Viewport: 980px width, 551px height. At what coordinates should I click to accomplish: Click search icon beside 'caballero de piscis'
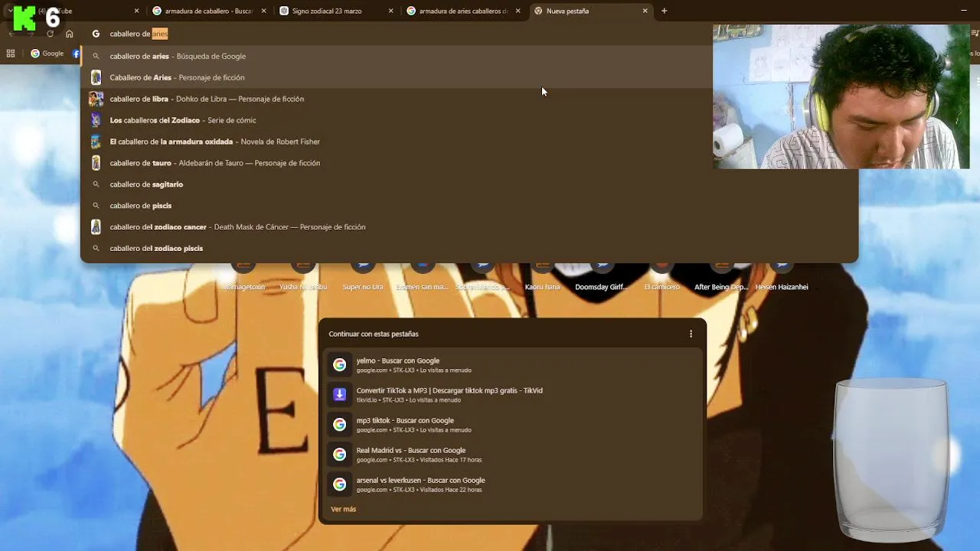click(96, 205)
